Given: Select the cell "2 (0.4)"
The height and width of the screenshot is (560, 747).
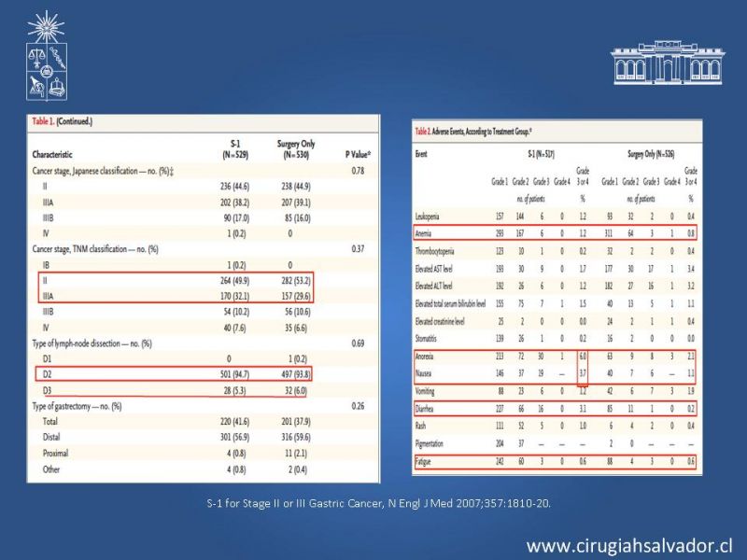Looking at the screenshot, I should click(297, 469).
